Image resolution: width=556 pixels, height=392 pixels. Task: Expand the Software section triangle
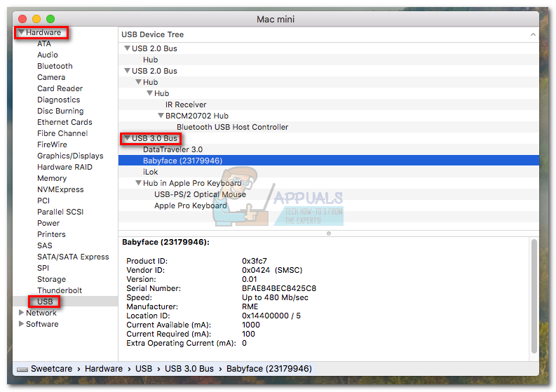pos(21,324)
